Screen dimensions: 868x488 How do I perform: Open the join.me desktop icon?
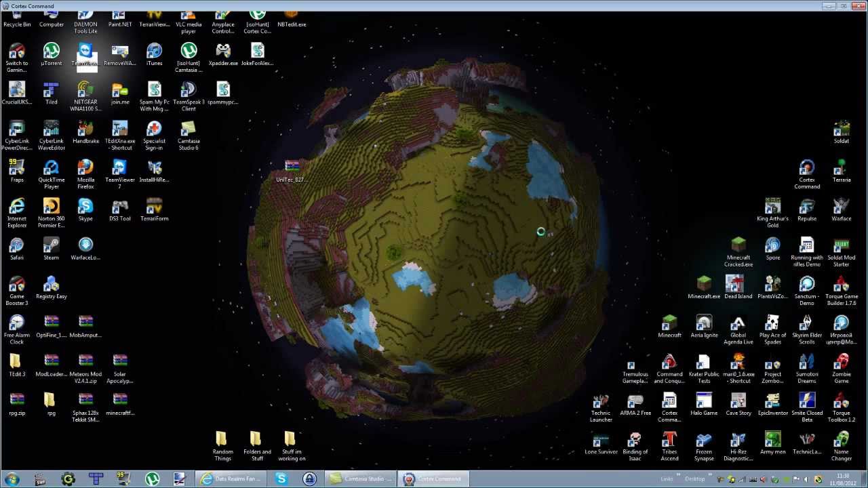click(120, 93)
